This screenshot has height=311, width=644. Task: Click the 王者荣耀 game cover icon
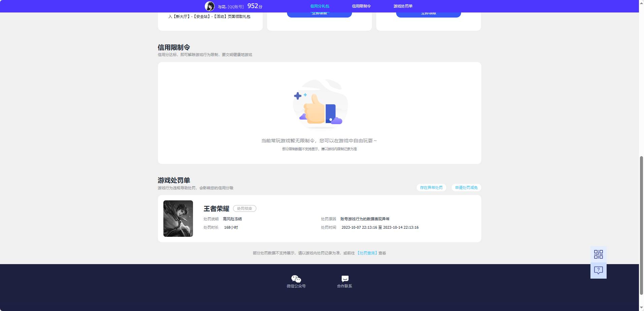tap(178, 218)
